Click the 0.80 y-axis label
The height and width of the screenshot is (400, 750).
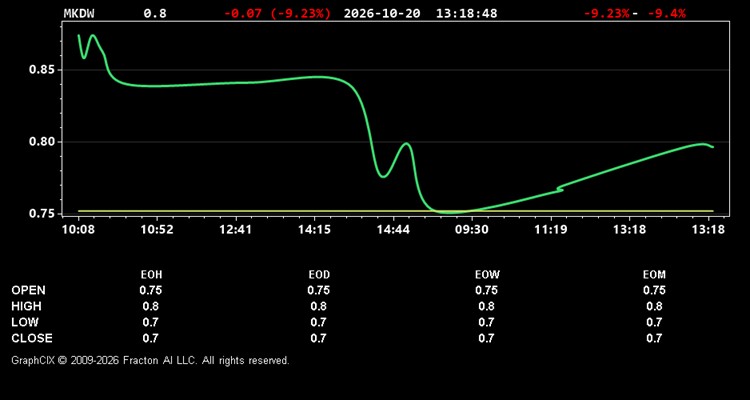(43, 142)
